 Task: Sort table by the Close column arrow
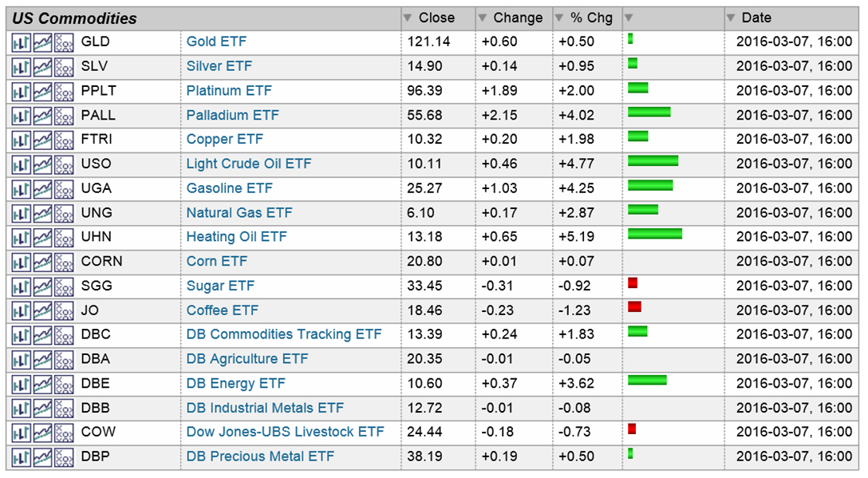pos(408,18)
